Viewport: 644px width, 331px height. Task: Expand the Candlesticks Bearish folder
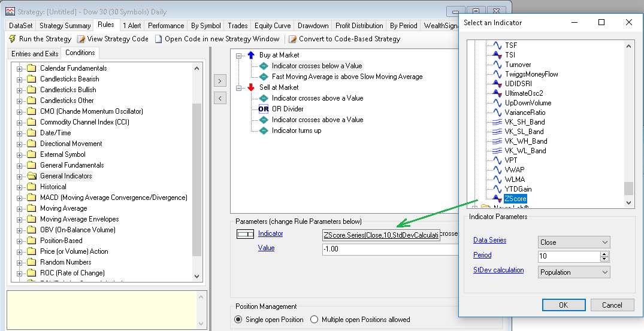tap(20, 79)
